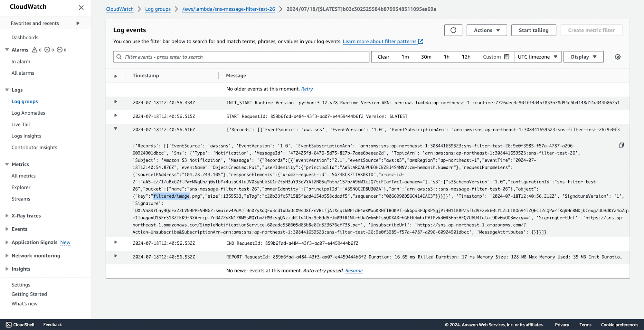Open the UTC timezone dropdown

point(538,57)
